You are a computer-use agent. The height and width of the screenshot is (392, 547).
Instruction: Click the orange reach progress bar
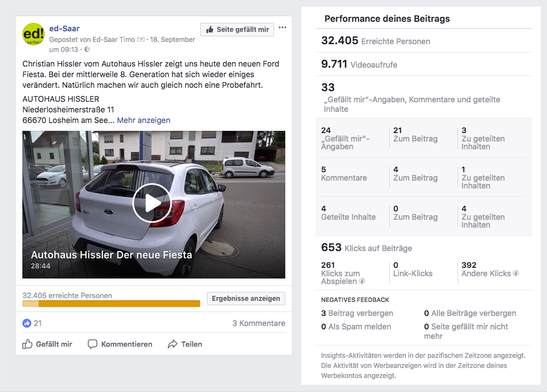[111, 304]
